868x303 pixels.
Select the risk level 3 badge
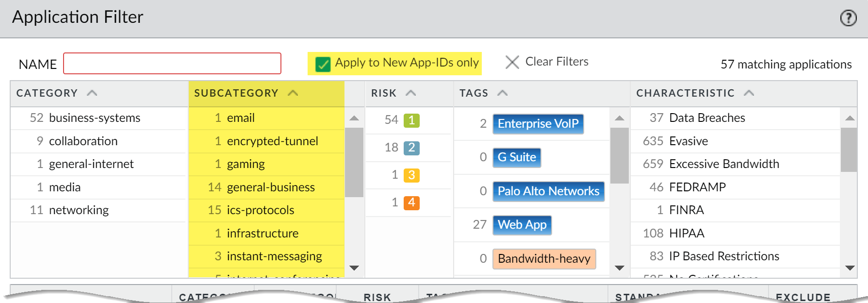411,175
